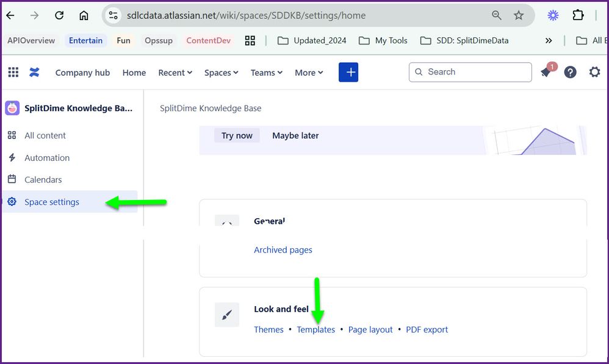Viewport: 609px width, 364px height.
Task: Click the paintbrush Look and feel icon
Action: pos(227,315)
